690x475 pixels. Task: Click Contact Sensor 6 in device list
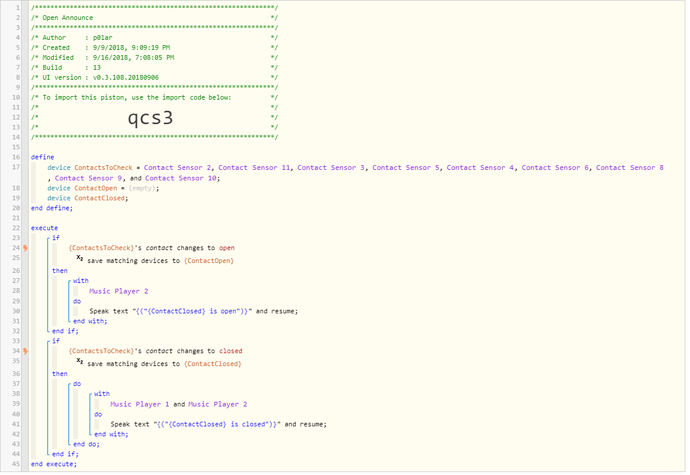(x=555, y=167)
